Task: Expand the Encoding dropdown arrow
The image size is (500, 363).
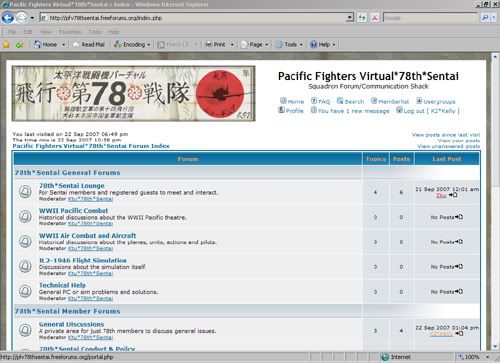Action: click(149, 45)
